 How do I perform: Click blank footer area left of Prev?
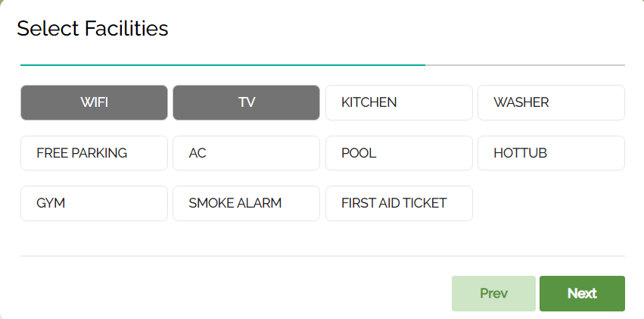point(227,293)
